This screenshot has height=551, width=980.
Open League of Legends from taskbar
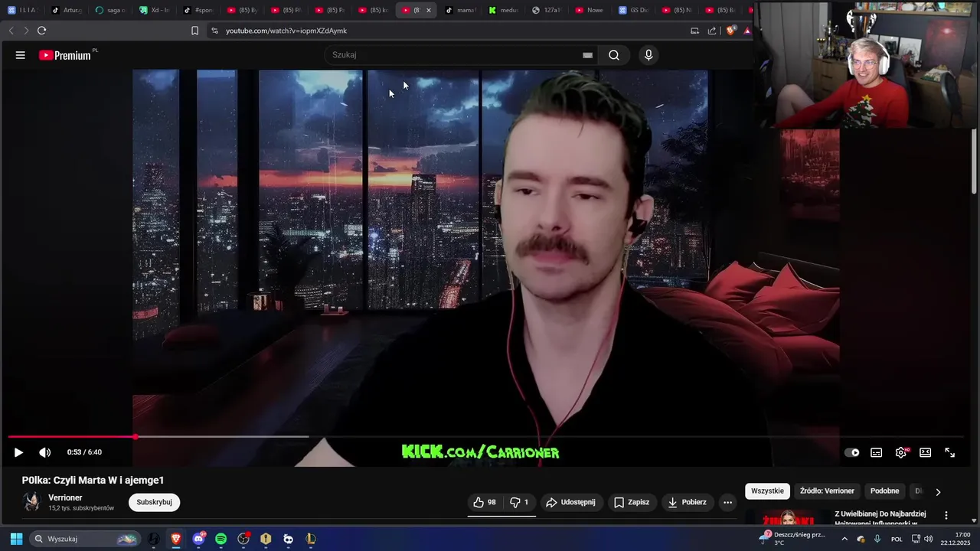coord(310,539)
